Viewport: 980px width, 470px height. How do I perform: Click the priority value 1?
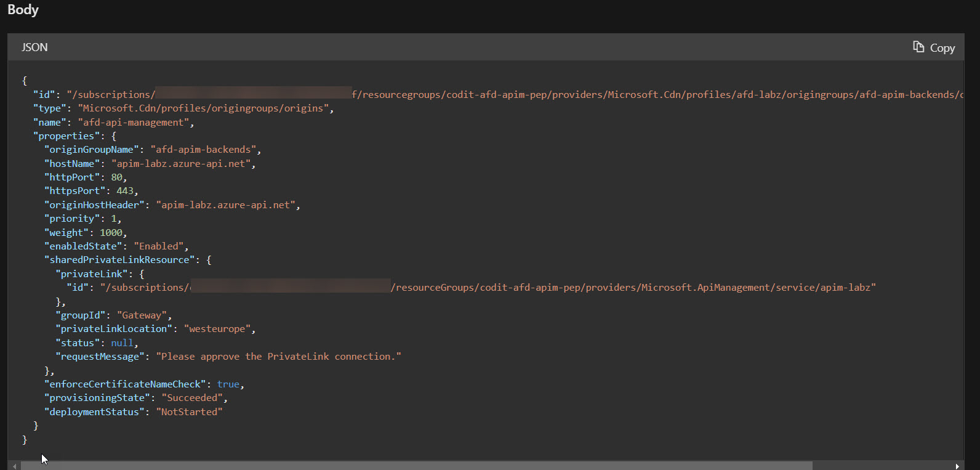point(114,219)
